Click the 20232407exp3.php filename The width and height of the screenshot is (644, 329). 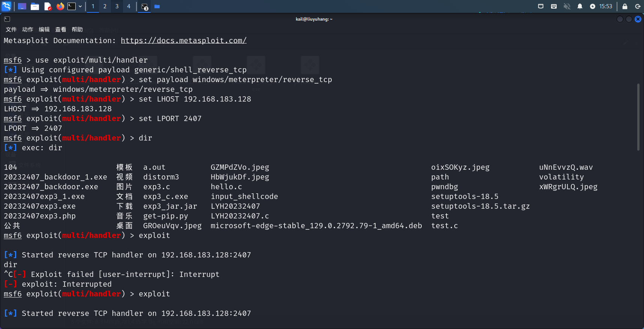tap(40, 216)
